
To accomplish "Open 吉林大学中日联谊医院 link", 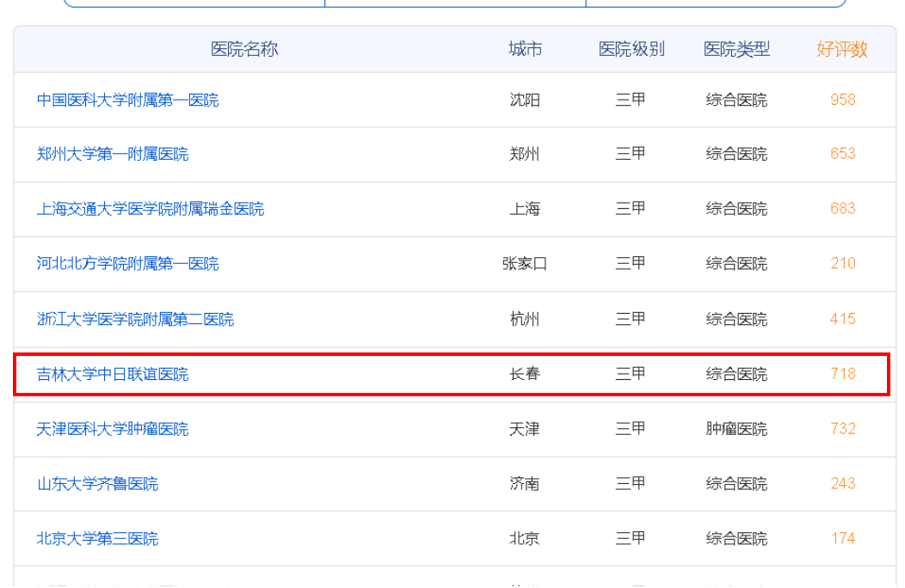I will tap(113, 374).
